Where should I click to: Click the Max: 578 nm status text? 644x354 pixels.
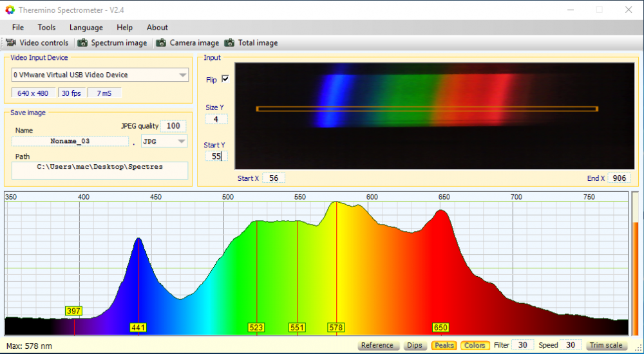[x=29, y=346]
